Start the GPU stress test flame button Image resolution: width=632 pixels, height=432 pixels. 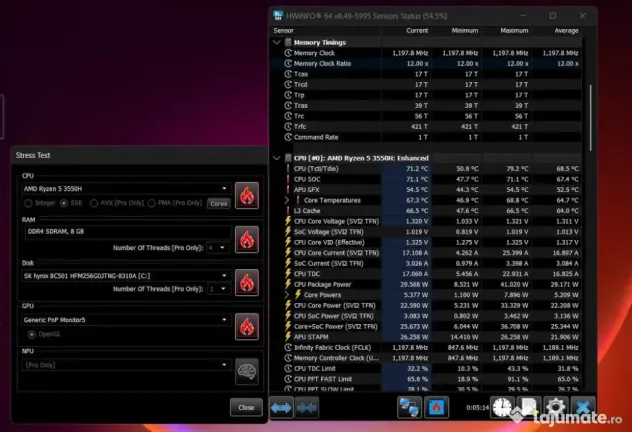point(247,327)
